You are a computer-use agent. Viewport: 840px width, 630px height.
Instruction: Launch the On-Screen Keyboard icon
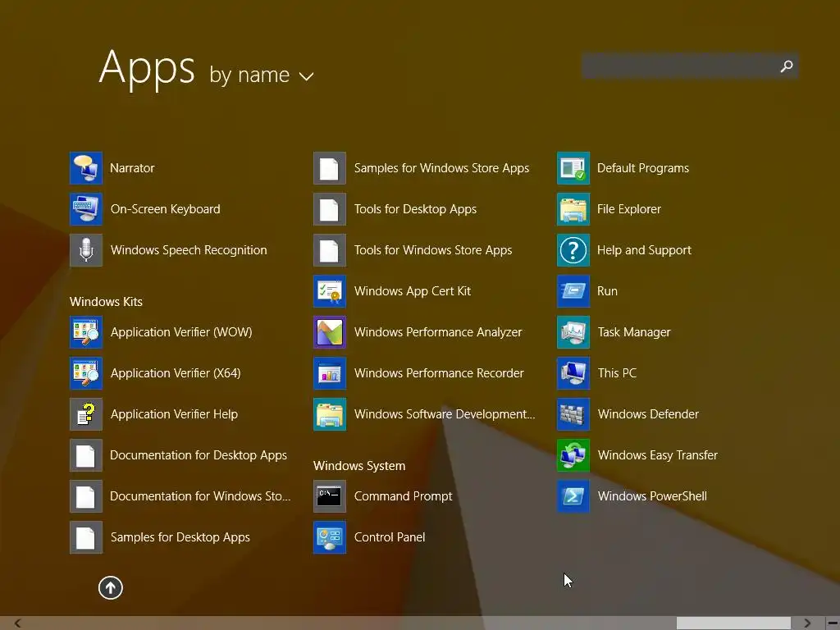(x=85, y=209)
